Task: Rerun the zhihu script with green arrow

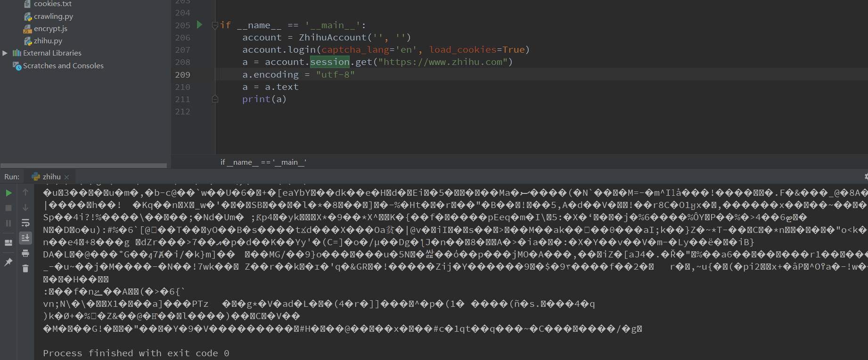Action: pyautogui.click(x=8, y=192)
